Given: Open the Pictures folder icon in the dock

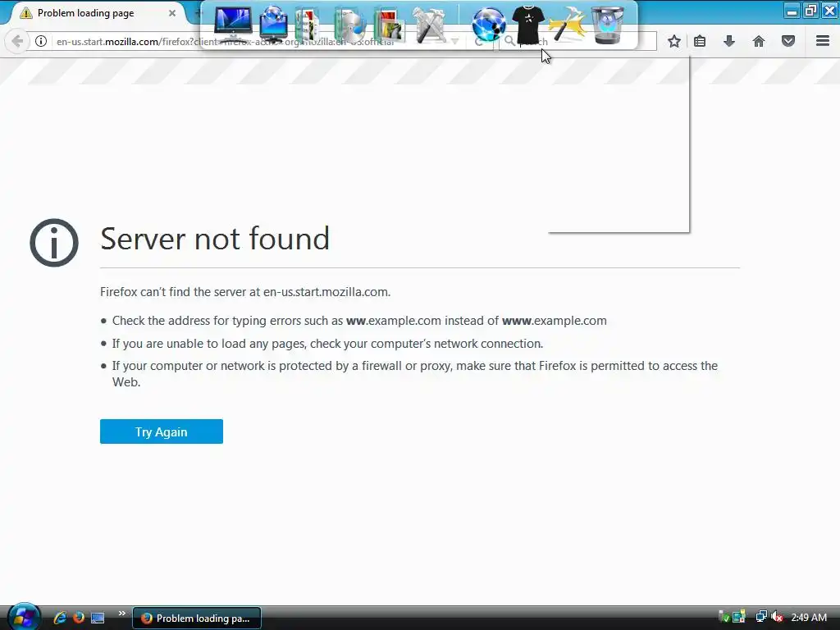Looking at the screenshot, I should pos(390,25).
